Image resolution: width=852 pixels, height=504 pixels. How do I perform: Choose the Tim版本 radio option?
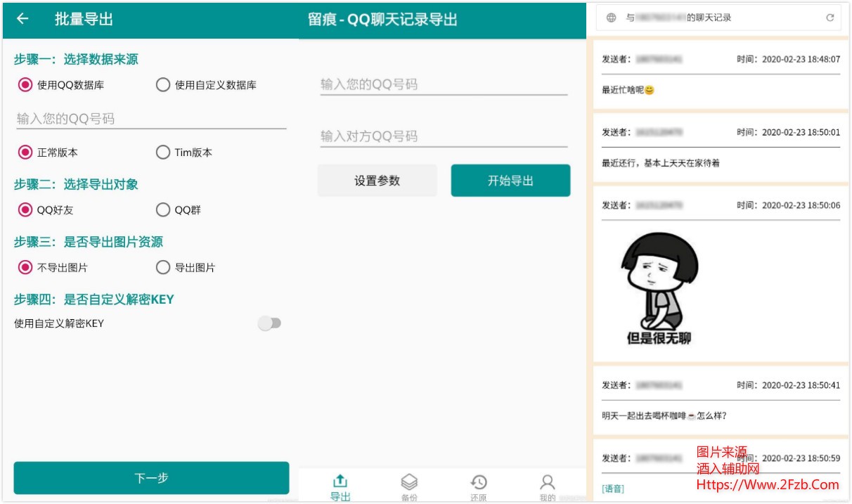click(x=183, y=152)
